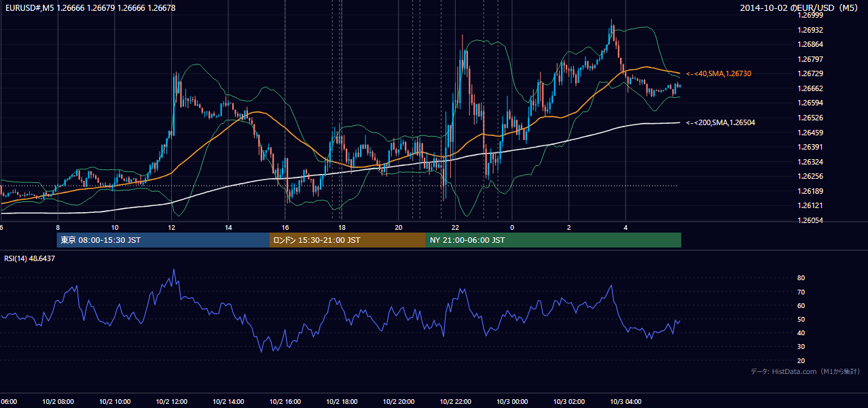The width and height of the screenshot is (868, 408).
Task: Click the 200 SMA 1.26504 label
Action: [x=721, y=123]
